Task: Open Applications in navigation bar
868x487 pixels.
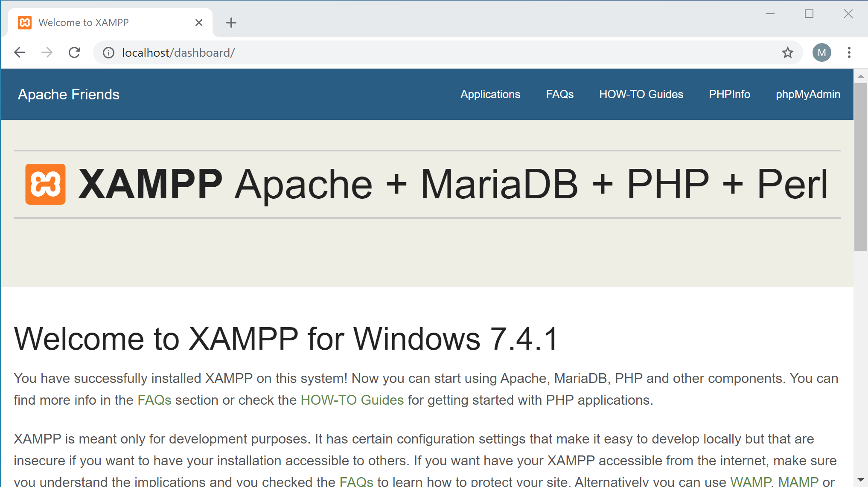Action: point(490,94)
